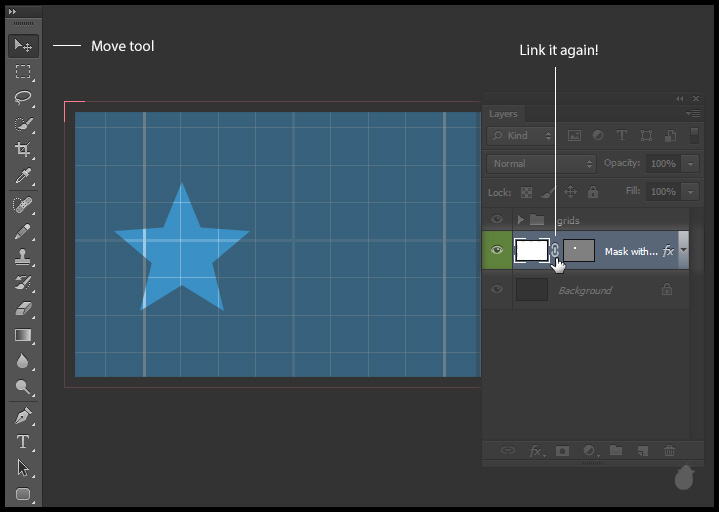
Task: Open the Kind filter dropdown
Action: (x=521, y=135)
